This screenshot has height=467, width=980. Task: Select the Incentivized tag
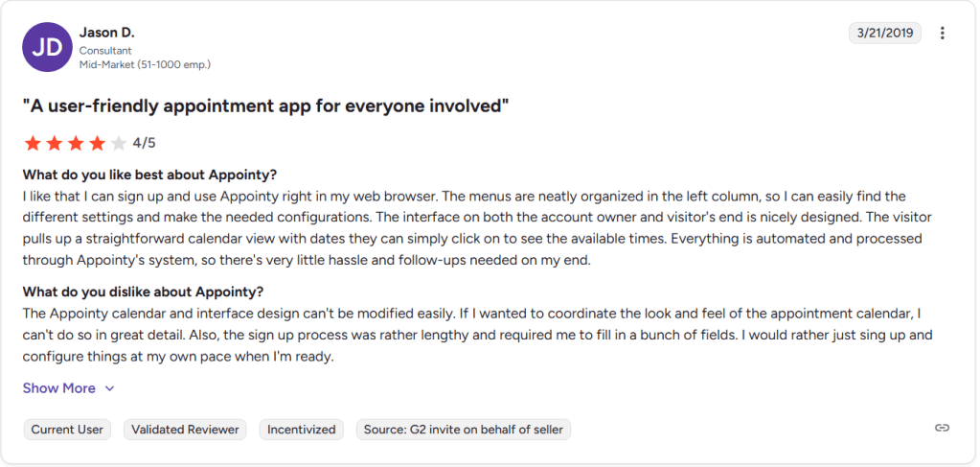pos(302,430)
